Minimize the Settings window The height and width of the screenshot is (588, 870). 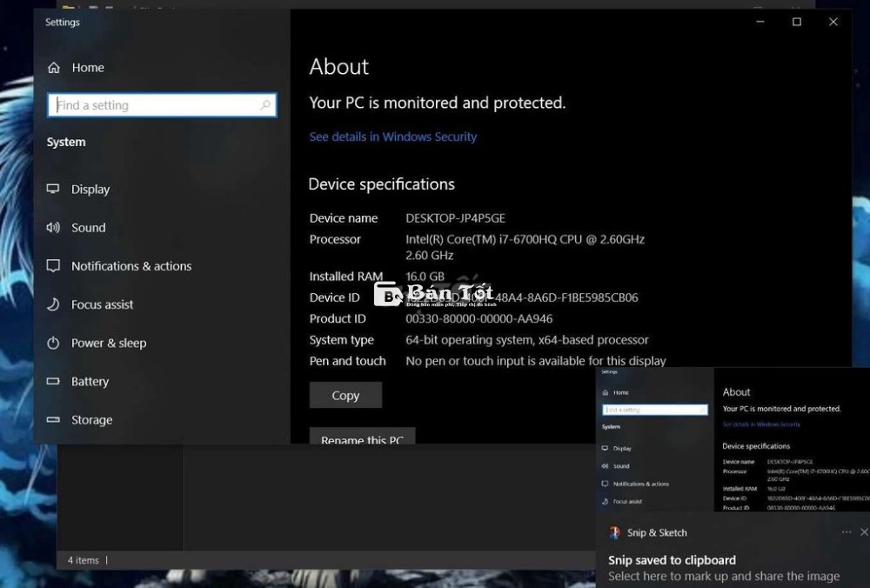760,22
